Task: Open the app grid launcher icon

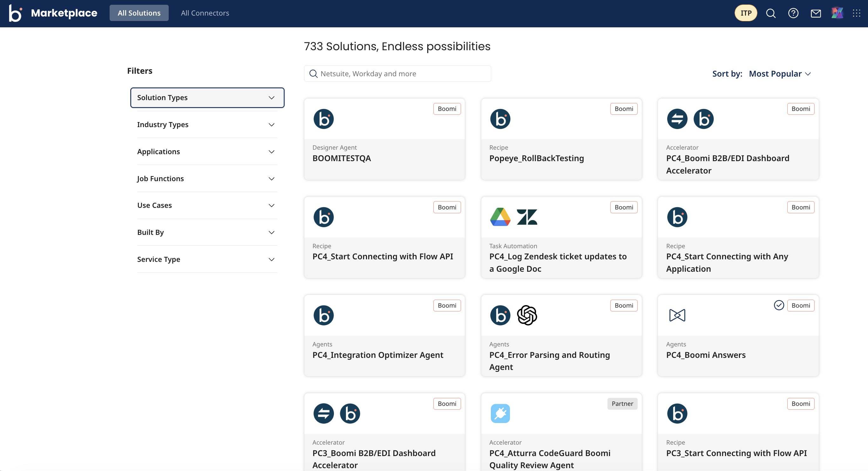Action: [x=856, y=13]
